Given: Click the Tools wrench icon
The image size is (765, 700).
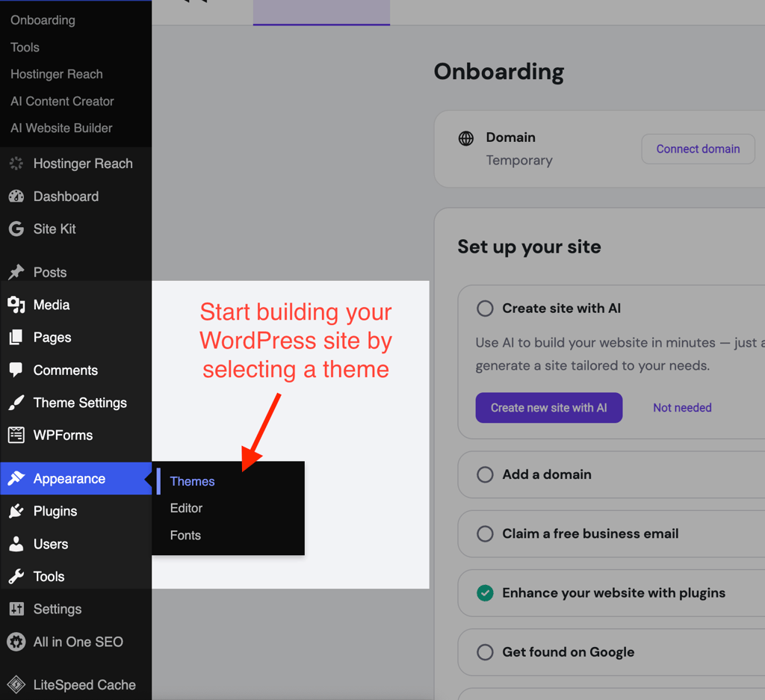Looking at the screenshot, I should [x=16, y=577].
